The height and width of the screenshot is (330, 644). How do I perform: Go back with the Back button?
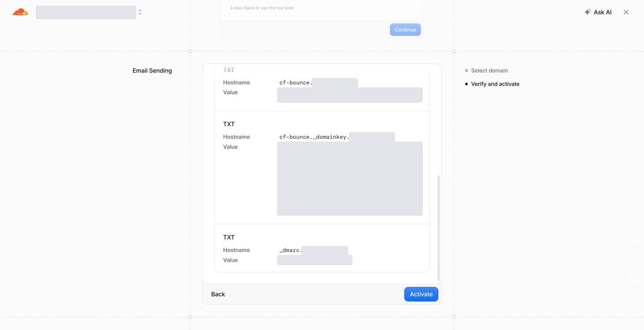click(x=218, y=294)
